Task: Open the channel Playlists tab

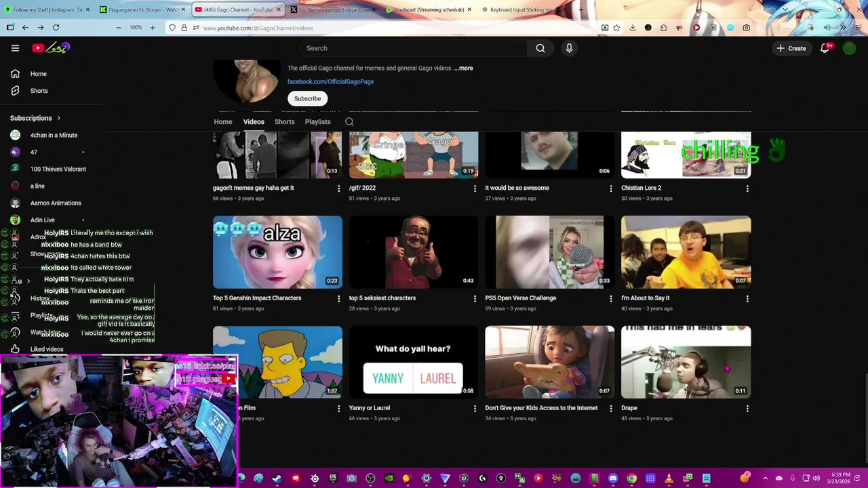Action: [x=317, y=122]
